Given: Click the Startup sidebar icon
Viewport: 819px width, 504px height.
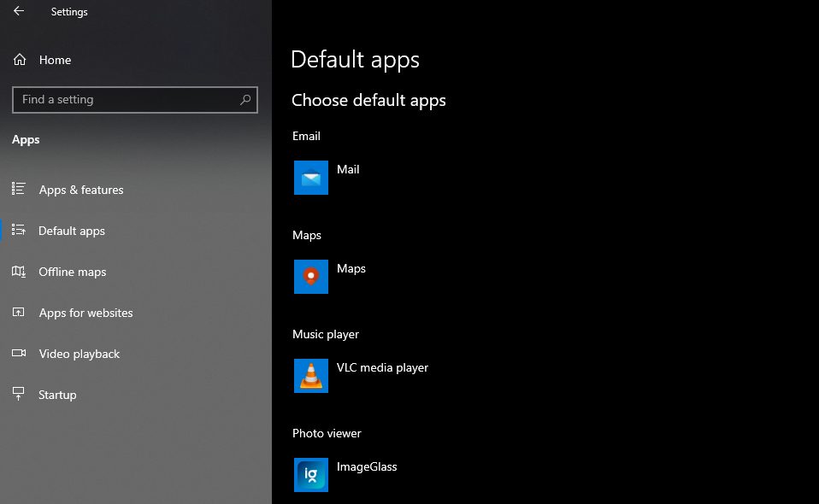Looking at the screenshot, I should point(18,395).
